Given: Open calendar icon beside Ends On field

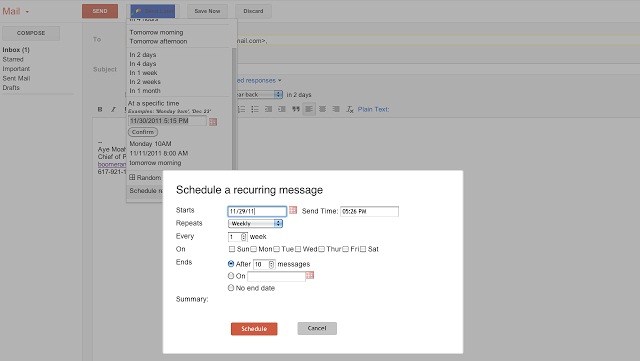Looking at the screenshot, I should tap(310, 275).
